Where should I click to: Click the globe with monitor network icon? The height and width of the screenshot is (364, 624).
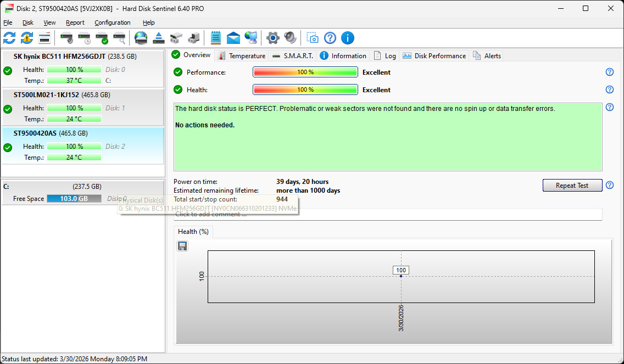pos(250,38)
